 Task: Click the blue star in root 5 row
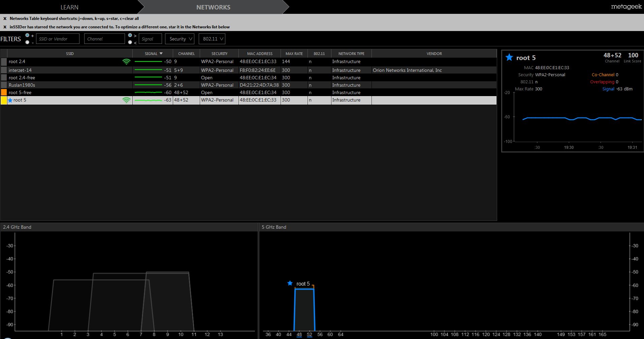click(x=10, y=100)
